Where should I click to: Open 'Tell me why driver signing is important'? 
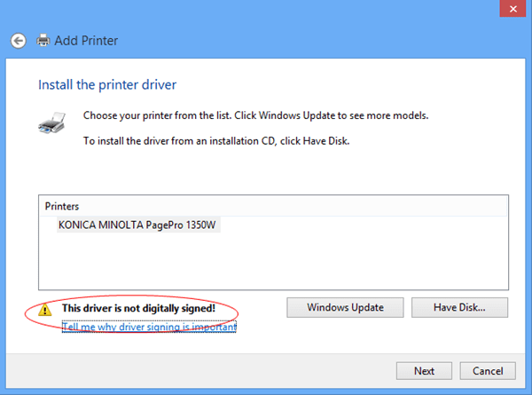pos(149,327)
